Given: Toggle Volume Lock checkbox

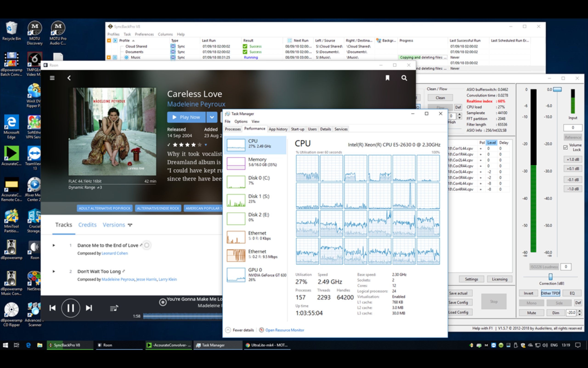Looking at the screenshot, I should coord(565,147).
